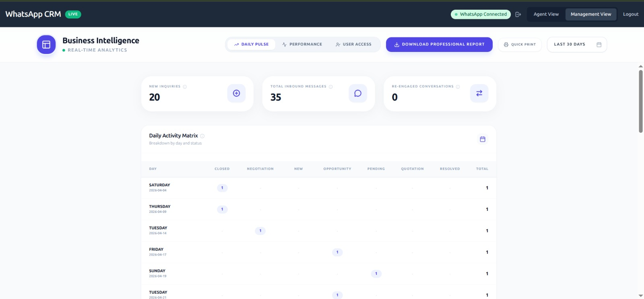Click info icon beside Daily Activity Matrix title
The width and height of the screenshot is (644, 299).
(202, 136)
